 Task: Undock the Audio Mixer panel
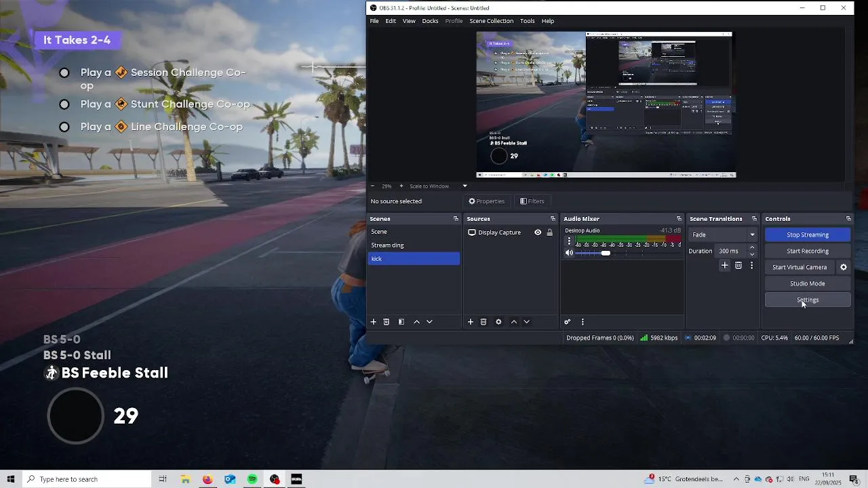pos(679,219)
